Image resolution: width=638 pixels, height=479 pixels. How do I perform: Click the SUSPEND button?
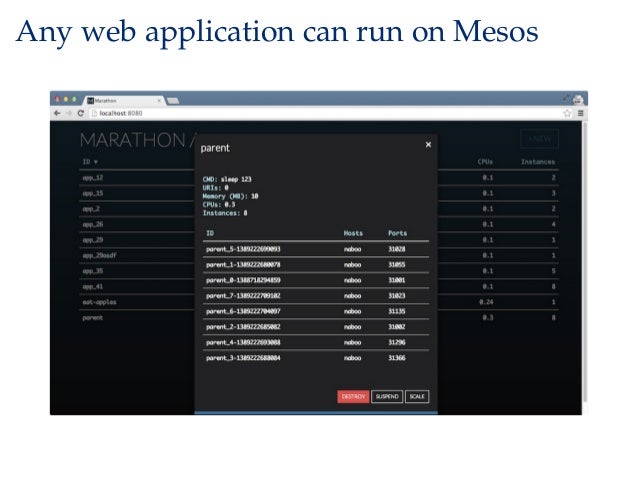387,396
